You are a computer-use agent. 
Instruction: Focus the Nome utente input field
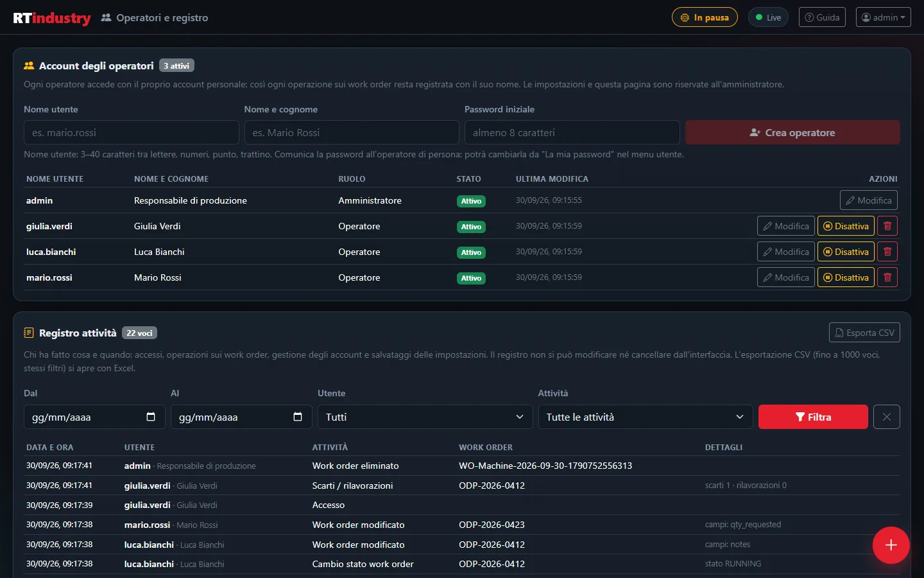[132, 132]
